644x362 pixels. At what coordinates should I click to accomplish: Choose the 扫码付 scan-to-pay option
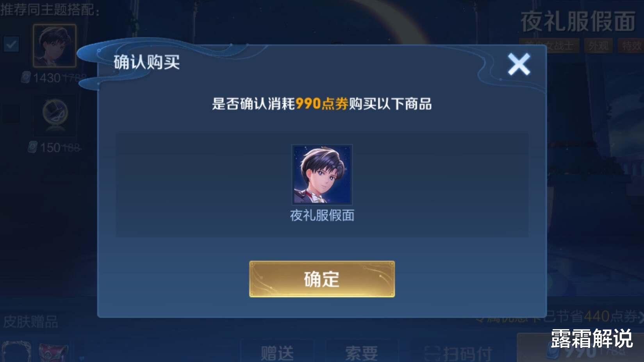458,353
